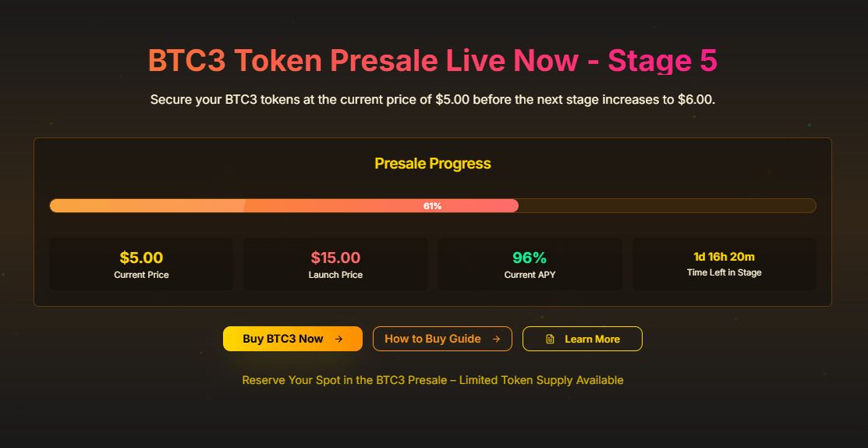The image size is (868, 448).
Task: Click the 61% label on the progress bar
Action: [432, 206]
